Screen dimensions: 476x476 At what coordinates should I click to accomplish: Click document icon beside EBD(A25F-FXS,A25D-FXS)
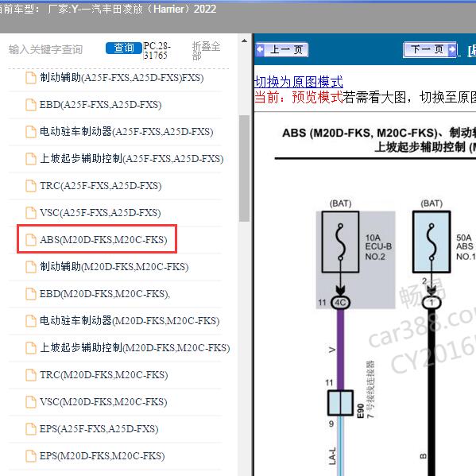pyautogui.click(x=31, y=105)
